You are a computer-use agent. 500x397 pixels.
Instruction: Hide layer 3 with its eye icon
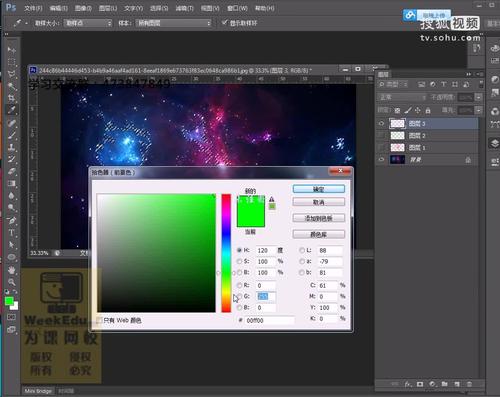381,124
